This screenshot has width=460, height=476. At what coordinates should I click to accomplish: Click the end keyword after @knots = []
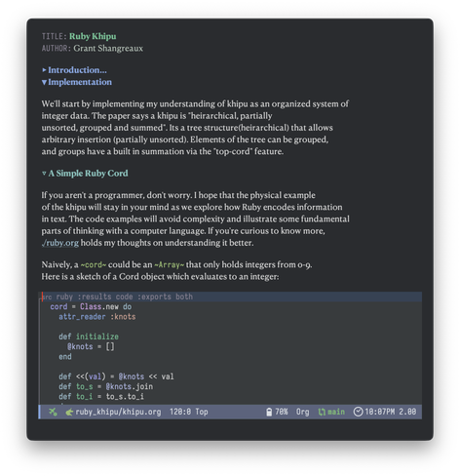[x=65, y=357]
